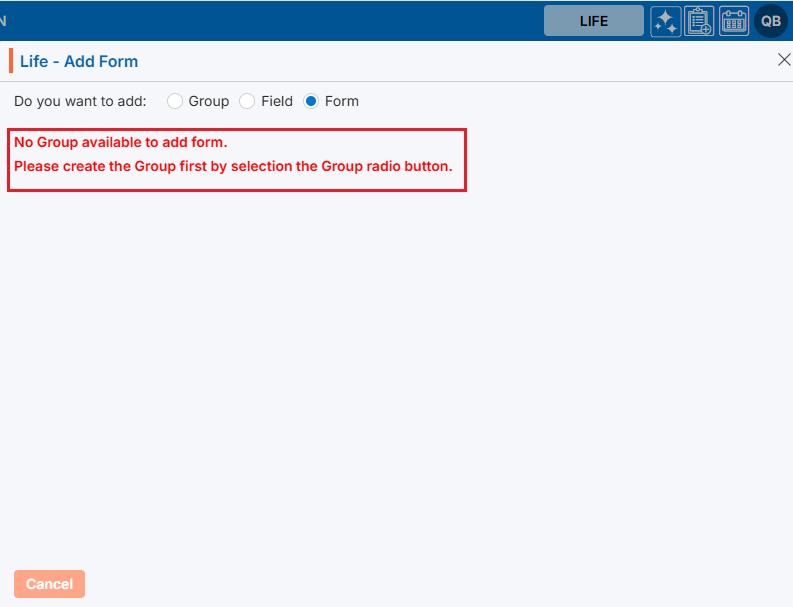Select the Field radio button
The width and height of the screenshot is (793, 607).
click(247, 101)
